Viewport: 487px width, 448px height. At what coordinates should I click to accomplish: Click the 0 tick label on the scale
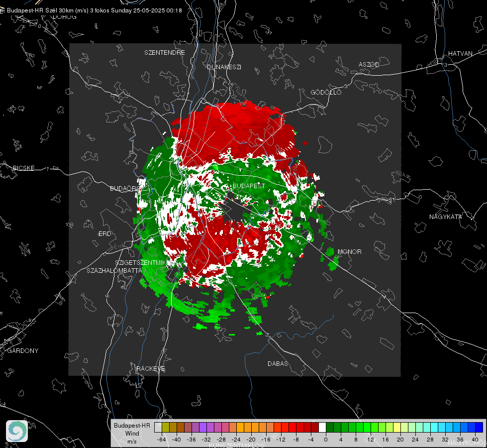tap(326, 440)
